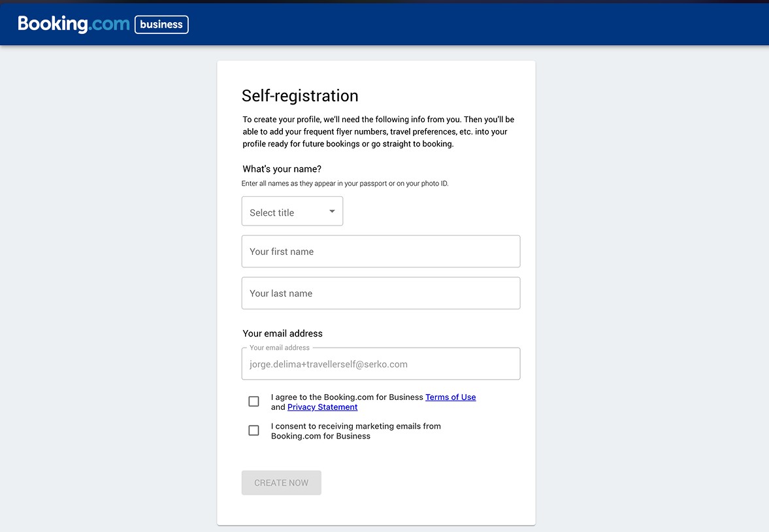Screen dimensions: 769x532
Task: Click the Booking.com logo
Action: [74, 24]
